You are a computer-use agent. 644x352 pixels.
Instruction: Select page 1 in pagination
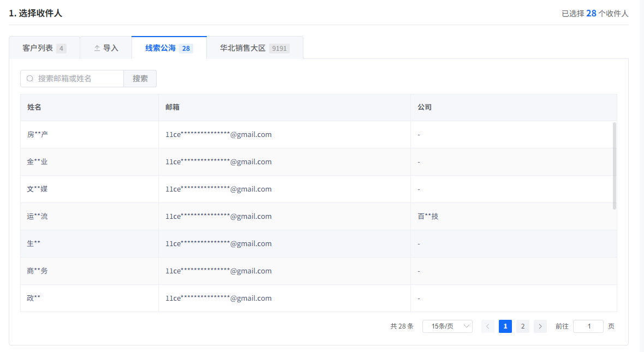coord(505,326)
